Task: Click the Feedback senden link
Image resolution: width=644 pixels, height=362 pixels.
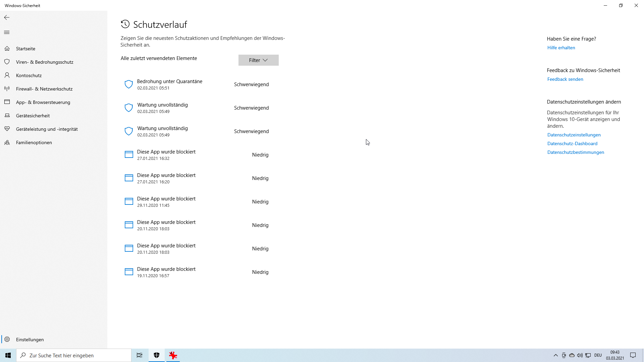Action: [x=565, y=79]
